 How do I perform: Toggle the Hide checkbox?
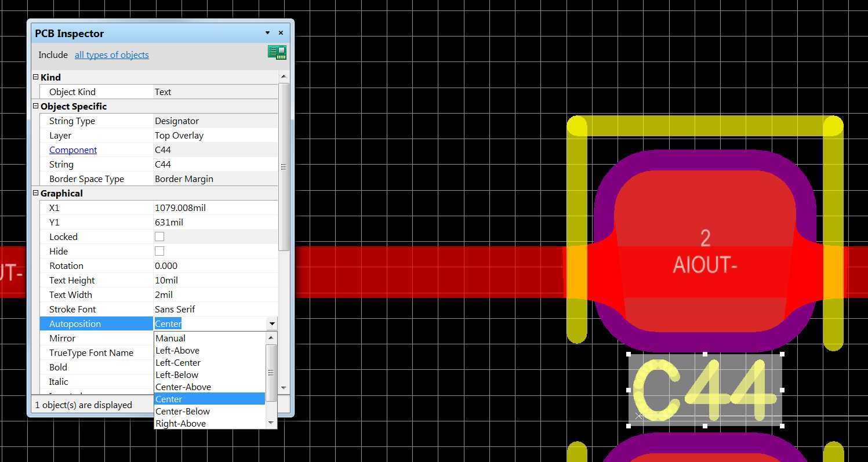[x=159, y=251]
